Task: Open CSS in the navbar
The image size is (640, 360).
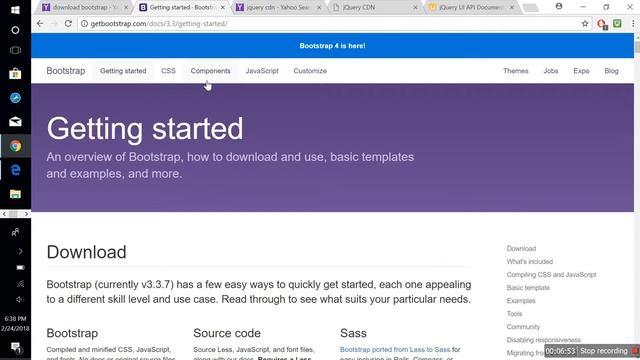Action: 168,71
